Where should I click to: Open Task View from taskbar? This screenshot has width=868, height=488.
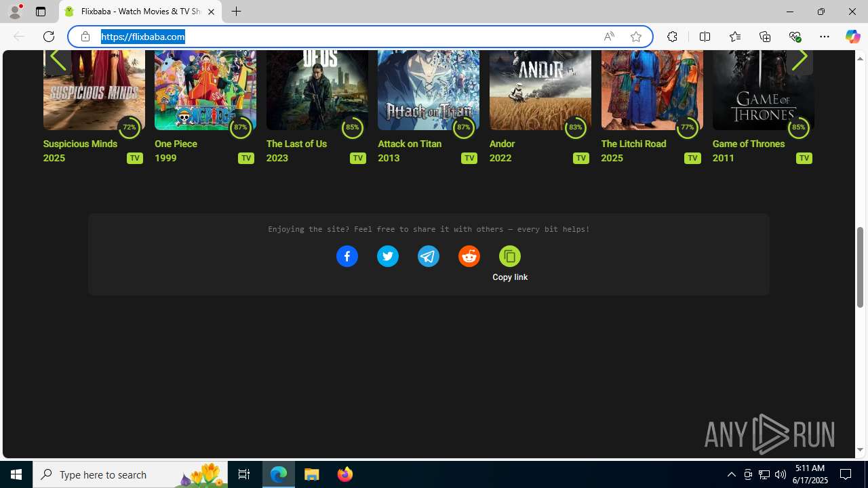(x=244, y=474)
